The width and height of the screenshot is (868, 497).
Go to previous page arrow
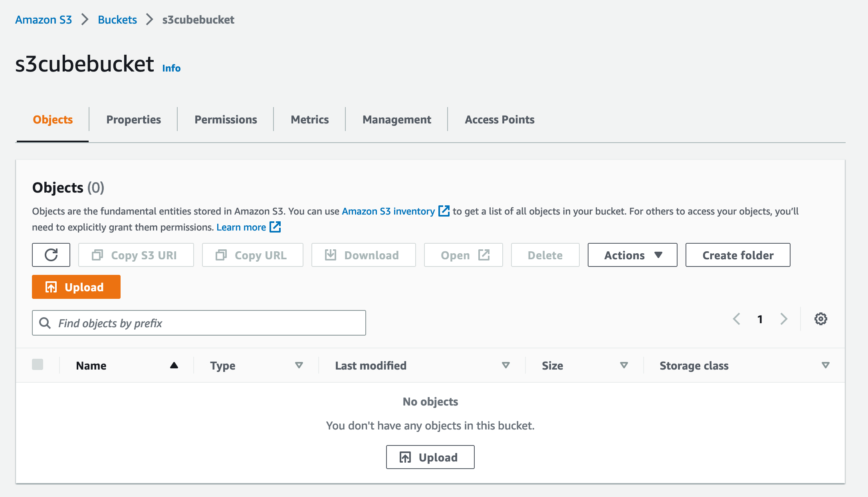[x=737, y=319]
